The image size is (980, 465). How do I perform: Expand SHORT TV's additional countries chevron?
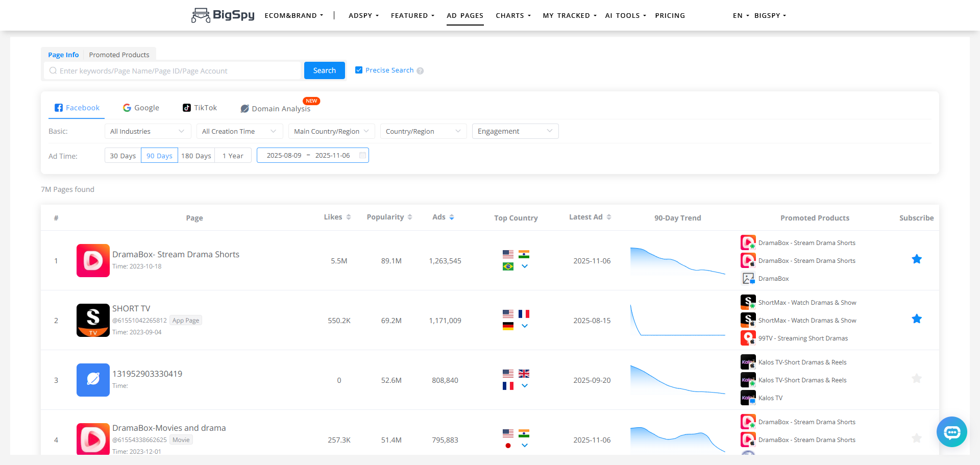click(x=525, y=327)
